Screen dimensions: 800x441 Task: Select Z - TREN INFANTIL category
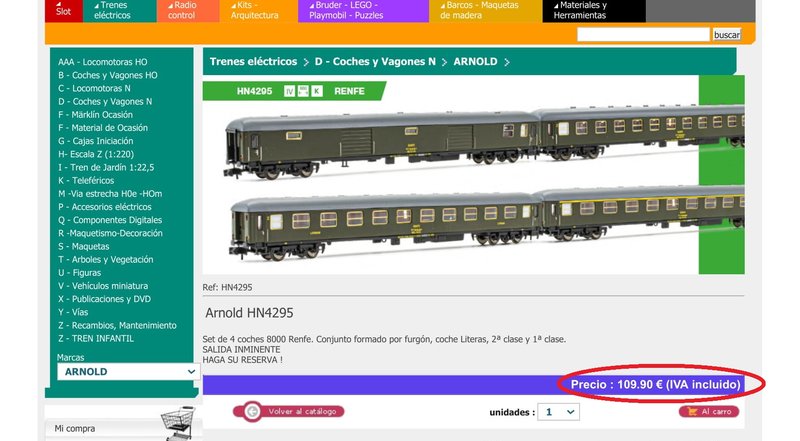pos(96,338)
